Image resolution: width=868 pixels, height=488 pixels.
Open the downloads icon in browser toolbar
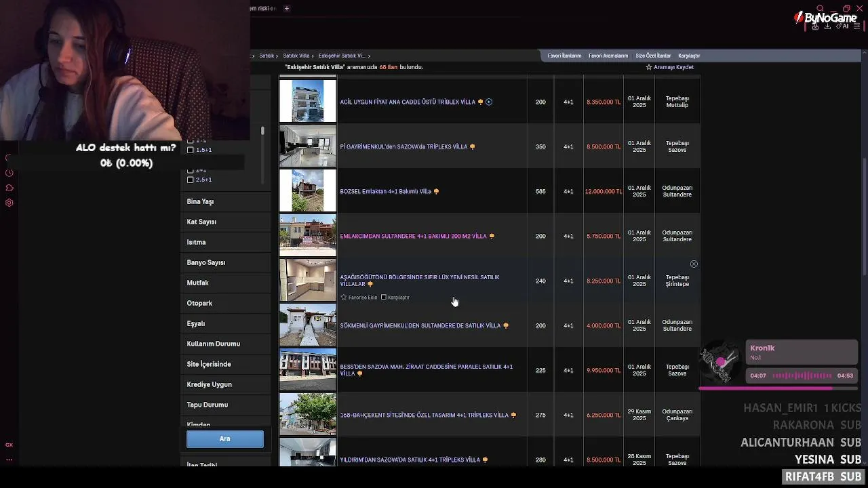click(x=827, y=26)
